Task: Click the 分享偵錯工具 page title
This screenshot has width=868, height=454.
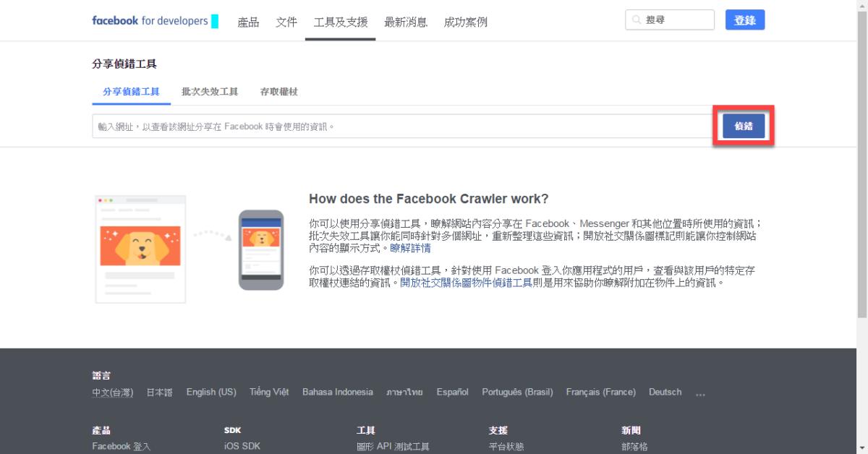Action: pos(124,64)
